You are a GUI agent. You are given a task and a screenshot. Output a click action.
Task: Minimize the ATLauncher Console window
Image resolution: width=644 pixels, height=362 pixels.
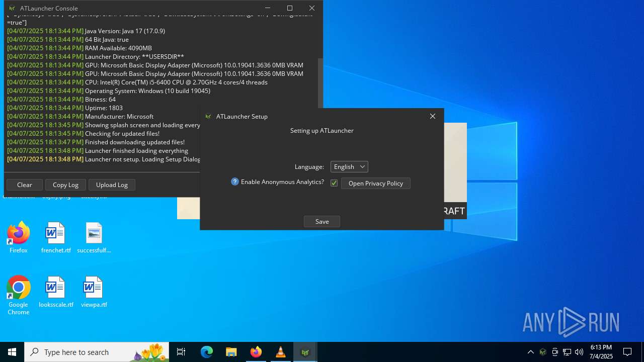coord(268,8)
